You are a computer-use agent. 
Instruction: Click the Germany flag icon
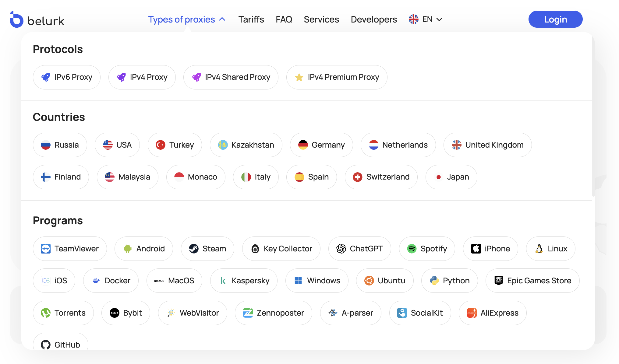[303, 145]
